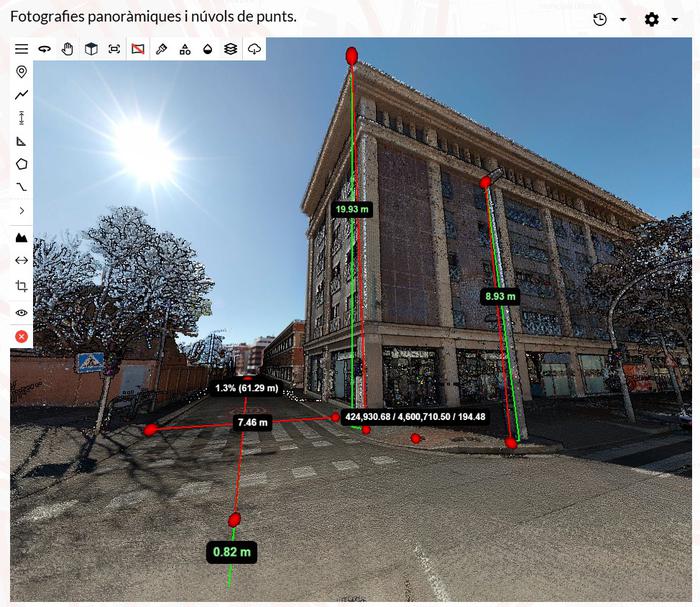Click the fit-to-screen focus icon
700x607 pixels.
tap(114, 49)
